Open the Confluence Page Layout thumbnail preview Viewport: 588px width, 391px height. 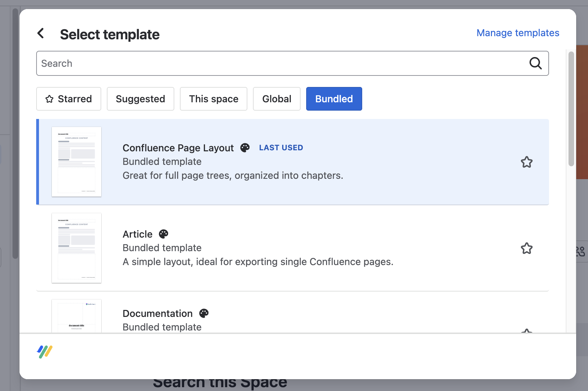coord(77,162)
